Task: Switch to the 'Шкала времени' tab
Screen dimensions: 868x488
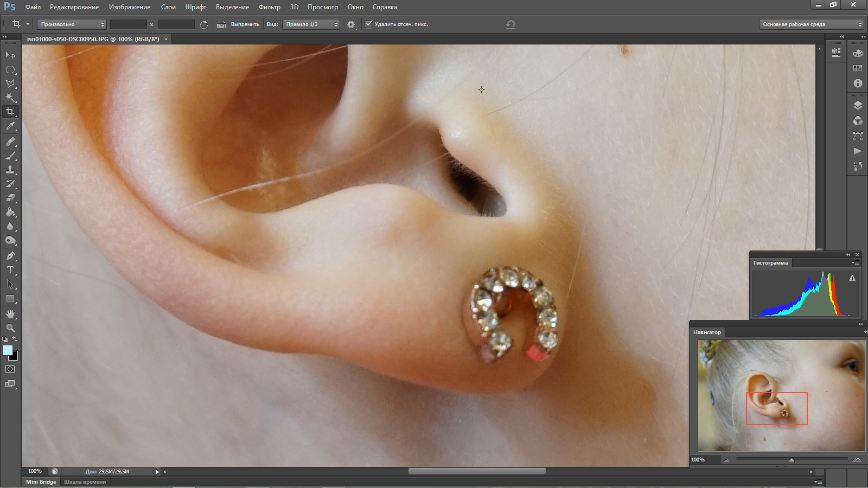Action: (85, 481)
